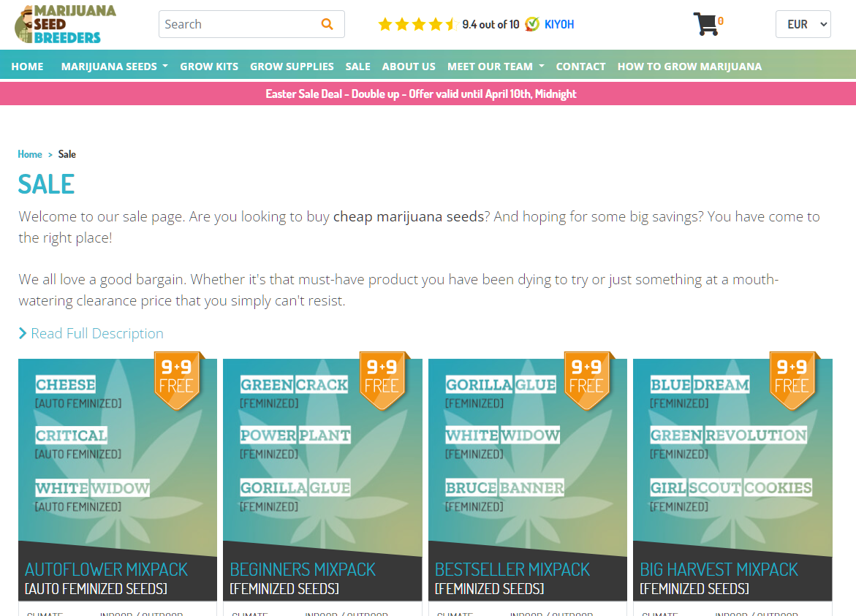Open the EUR currency dropdown
This screenshot has width=856, height=616.
tap(803, 24)
